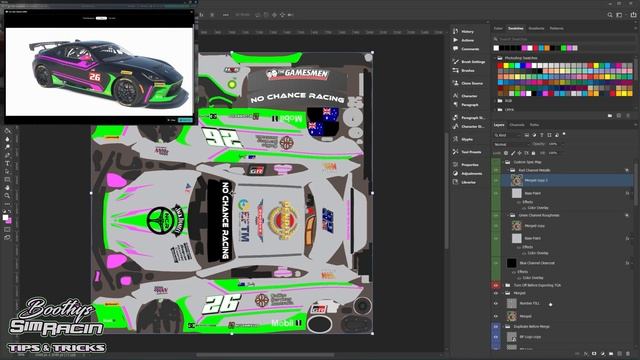The image size is (640, 360).
Task: Select the Zoom tool in toolbar
Action: [x=7, y=196]
